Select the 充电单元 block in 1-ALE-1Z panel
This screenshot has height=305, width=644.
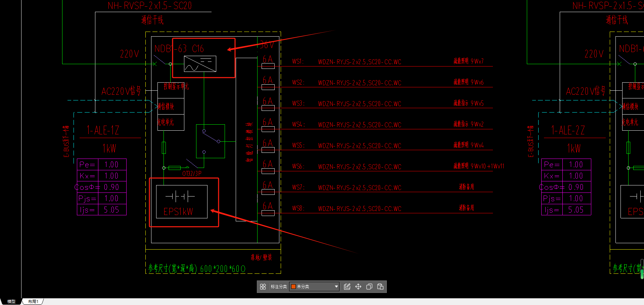point(171,122)
